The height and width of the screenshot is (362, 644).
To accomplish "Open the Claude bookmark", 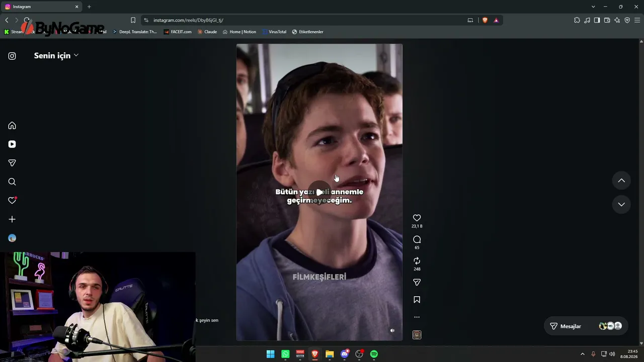I will point(207,32).
